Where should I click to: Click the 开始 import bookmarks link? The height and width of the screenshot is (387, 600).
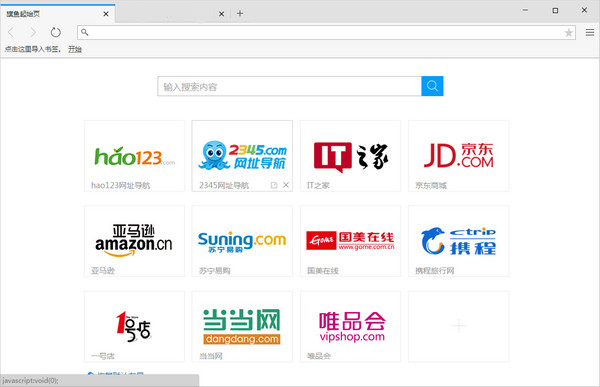click(75, 49)
